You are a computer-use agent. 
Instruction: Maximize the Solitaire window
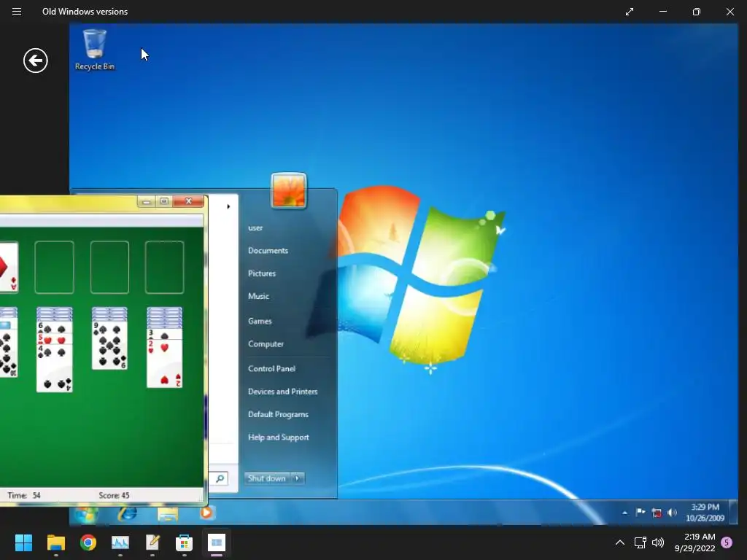(164, 201)
